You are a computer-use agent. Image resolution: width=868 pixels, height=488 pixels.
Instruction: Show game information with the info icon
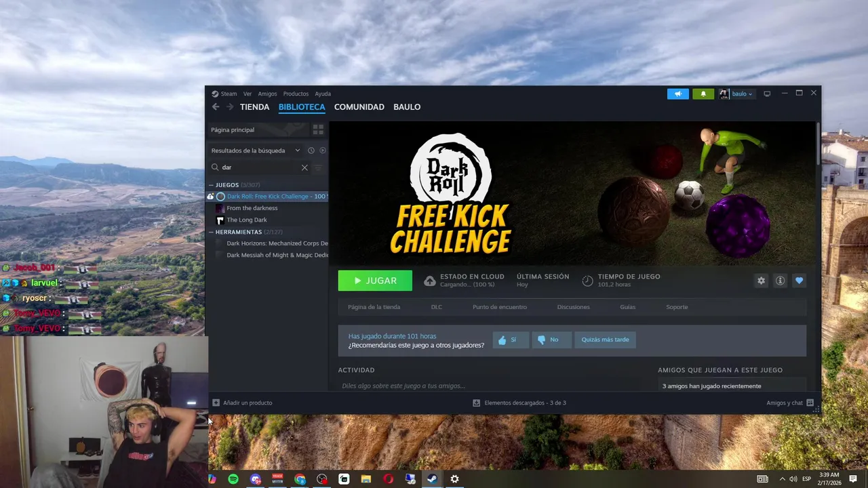point(780,281)
